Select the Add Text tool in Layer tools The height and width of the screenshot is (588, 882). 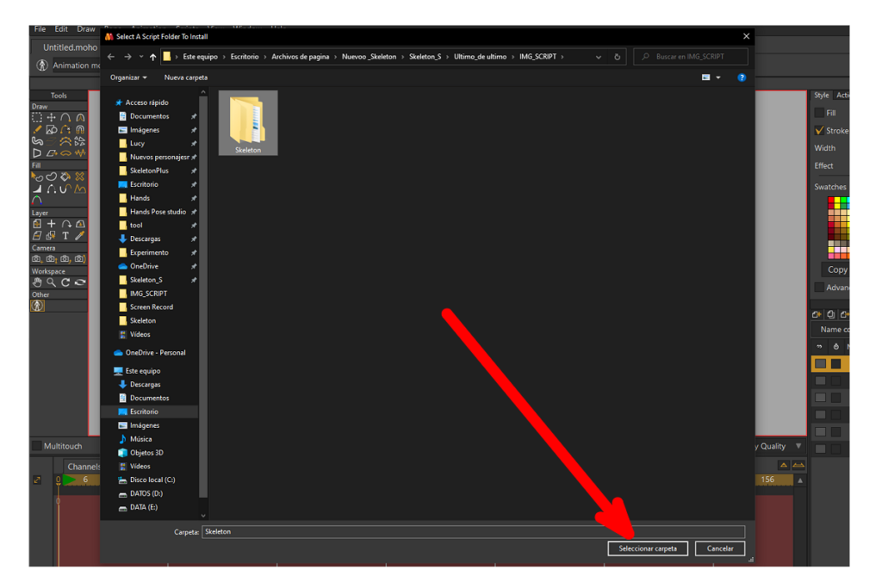[x=65, y=235]
